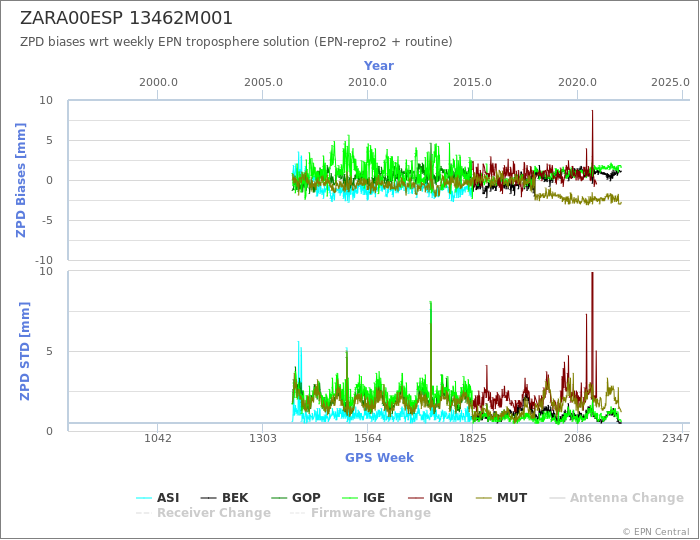
Task: Open the EPN Central credit link
Action: 656,532
